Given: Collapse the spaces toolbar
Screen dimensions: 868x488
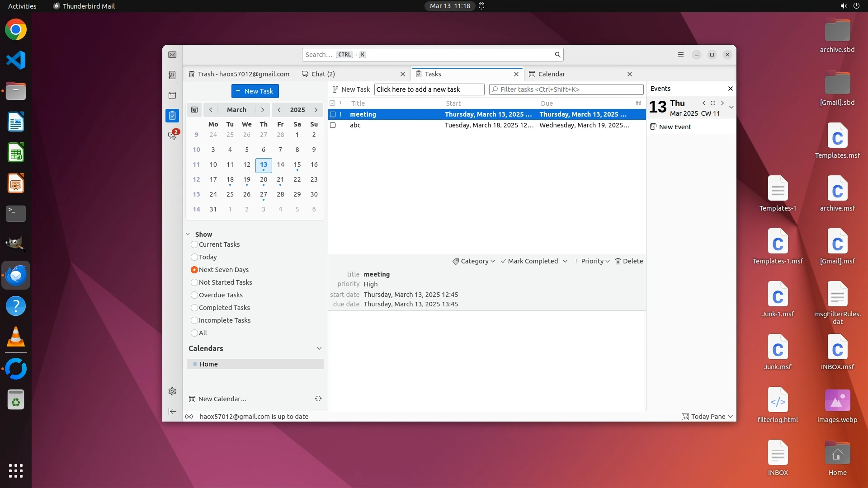Looking at the screenshot, I should [x=172, y=411].
